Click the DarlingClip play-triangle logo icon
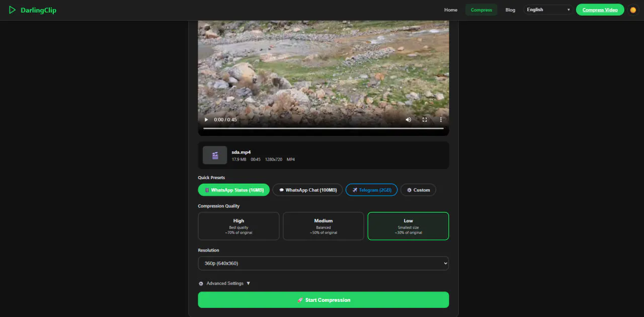Viewport: 644px width, 317px height. [x=13, y=10]
